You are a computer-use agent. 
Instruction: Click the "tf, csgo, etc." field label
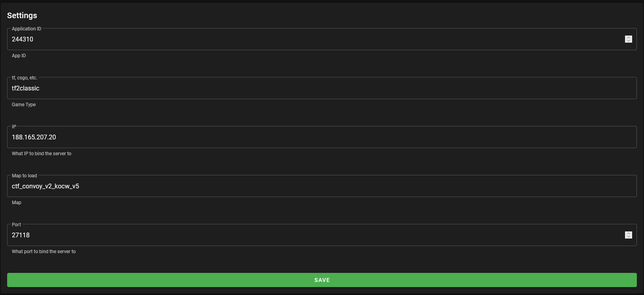click(25, 78)
